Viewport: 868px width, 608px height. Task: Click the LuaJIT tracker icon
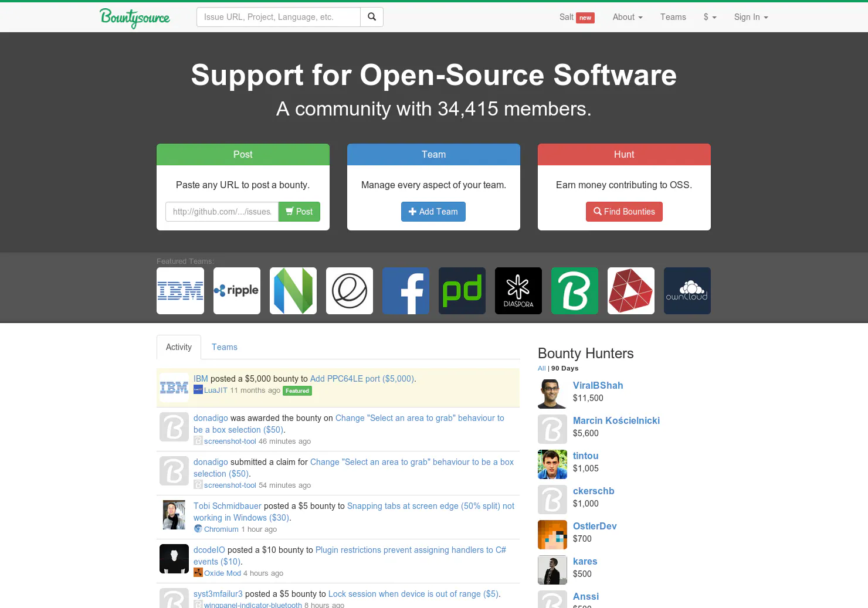(x=198, y=390)
